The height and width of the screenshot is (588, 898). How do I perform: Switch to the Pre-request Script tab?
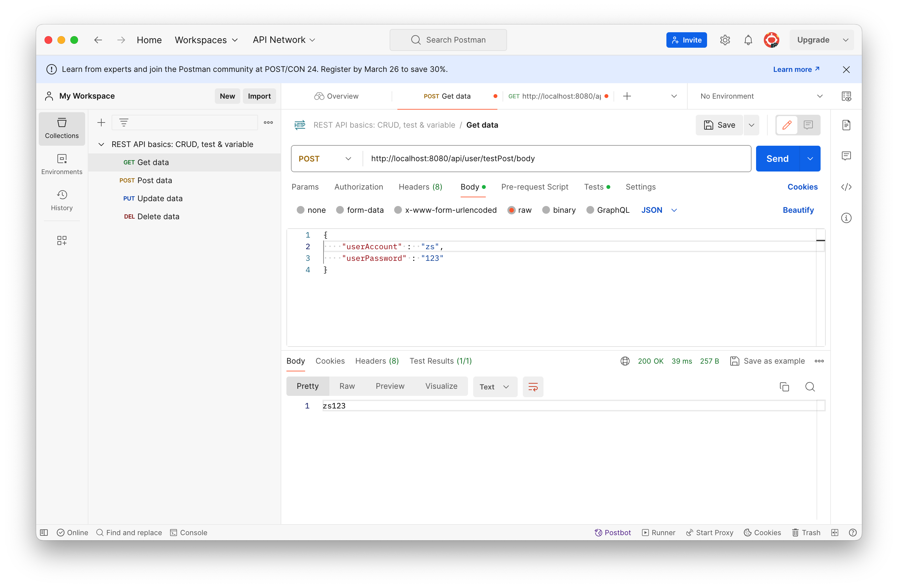coord(534,187)
